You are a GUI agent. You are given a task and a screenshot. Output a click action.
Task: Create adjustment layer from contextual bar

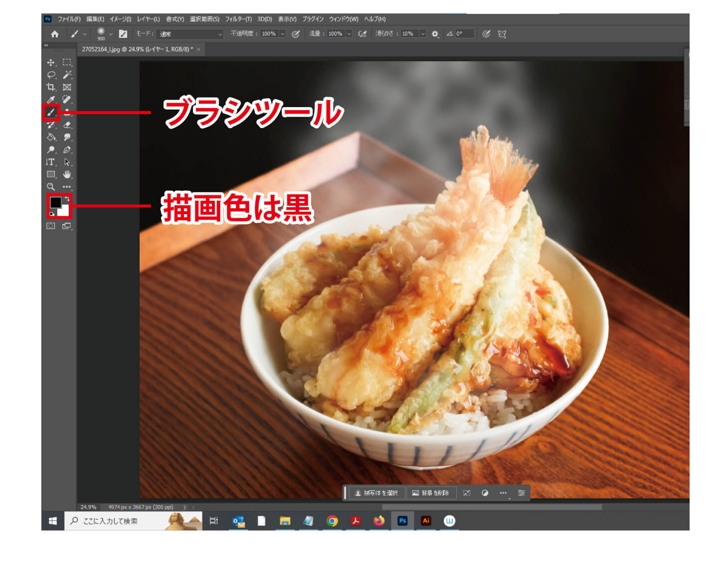point(485,493)
